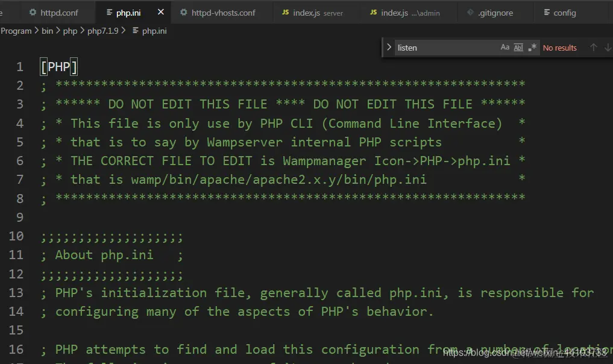Click the DO NOT EDIT THIS FILE comment
Viewport: 613px width, 364px height.
pos(283,104)
